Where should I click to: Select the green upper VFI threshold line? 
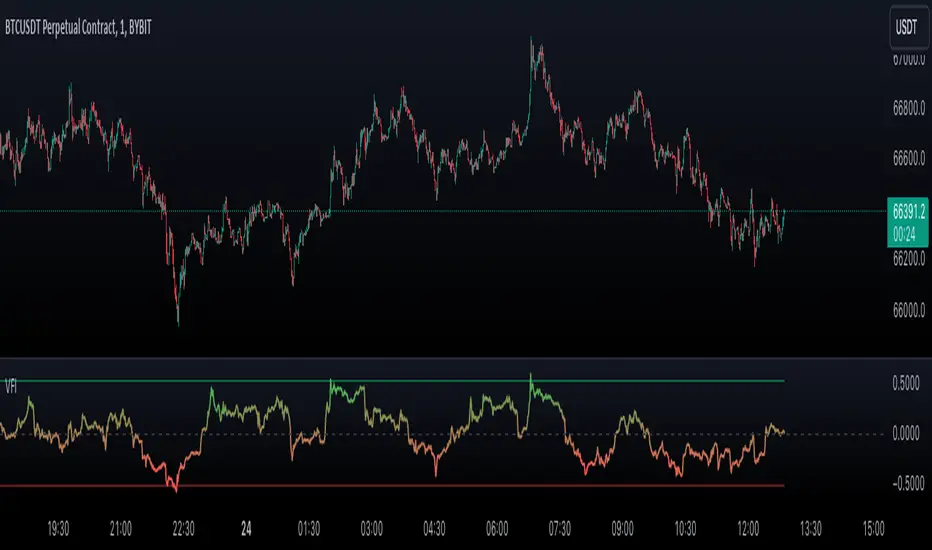[x=650, y=381]
